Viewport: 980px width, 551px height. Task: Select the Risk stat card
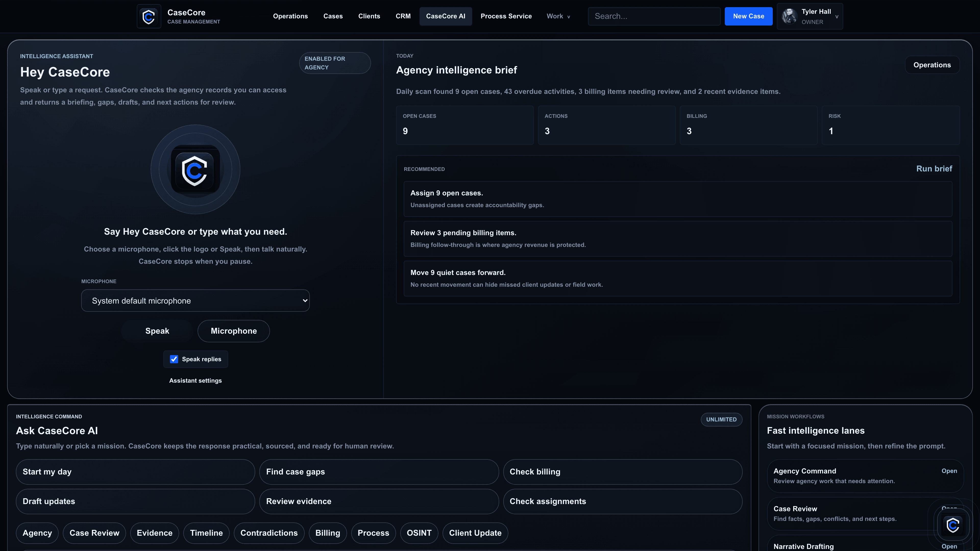click(x=891, y=125)
